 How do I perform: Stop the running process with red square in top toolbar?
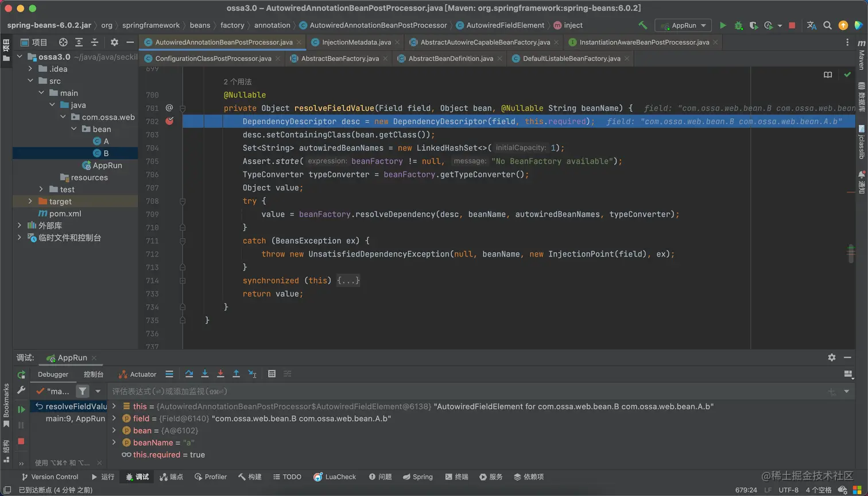click(x=792, y=25)
